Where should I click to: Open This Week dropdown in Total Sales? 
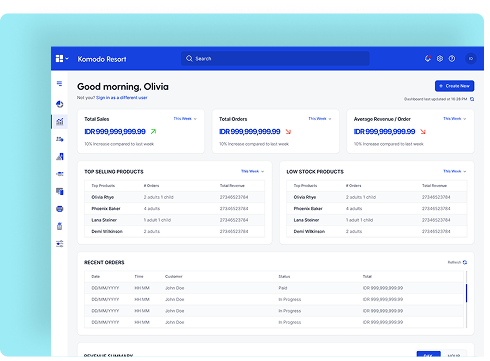click(x=185, y=119)
